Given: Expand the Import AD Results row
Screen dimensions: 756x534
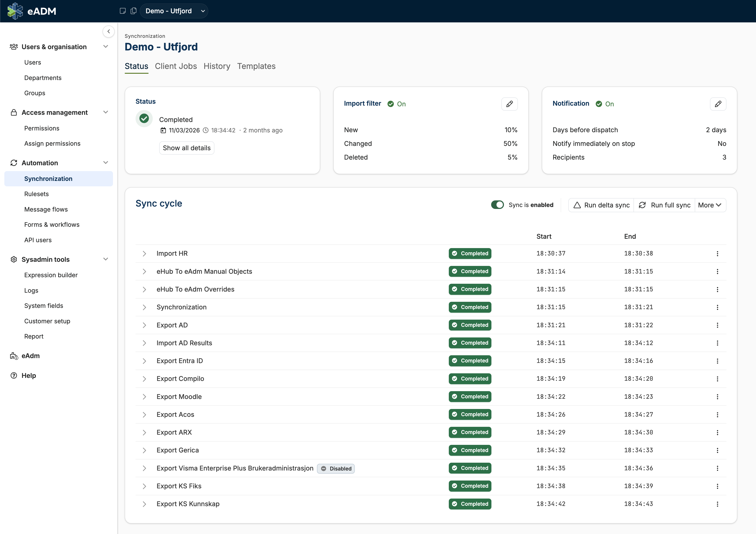Looking at the screenshot, I should pos(144,343).
